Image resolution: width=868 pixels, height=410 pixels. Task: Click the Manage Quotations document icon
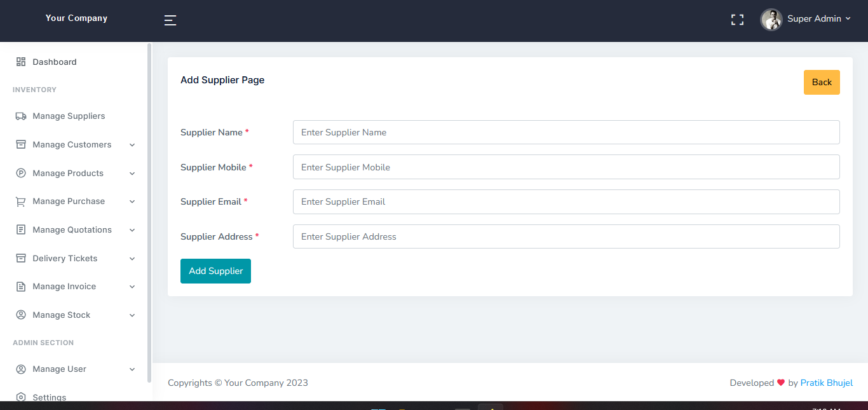click(21, 229)
